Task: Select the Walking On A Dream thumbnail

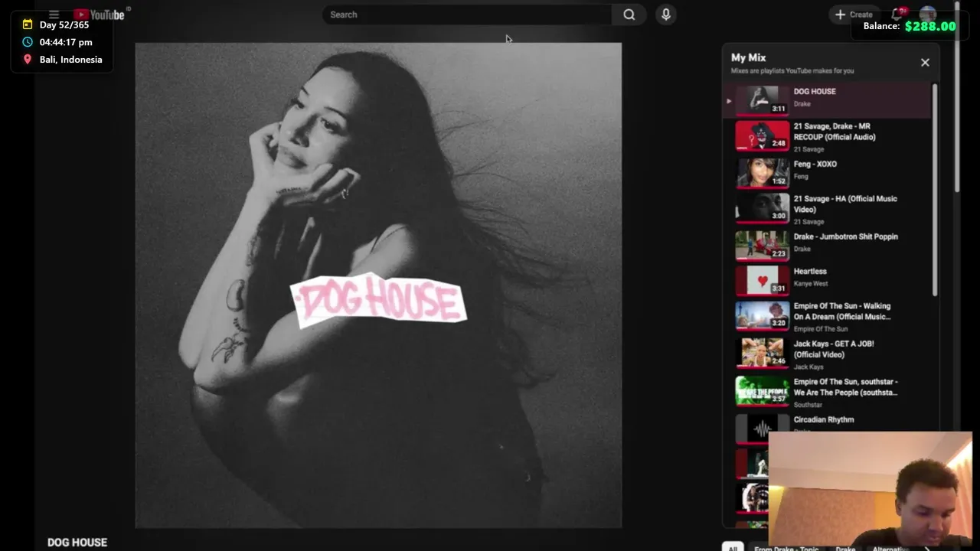Action: click(762, 315)
